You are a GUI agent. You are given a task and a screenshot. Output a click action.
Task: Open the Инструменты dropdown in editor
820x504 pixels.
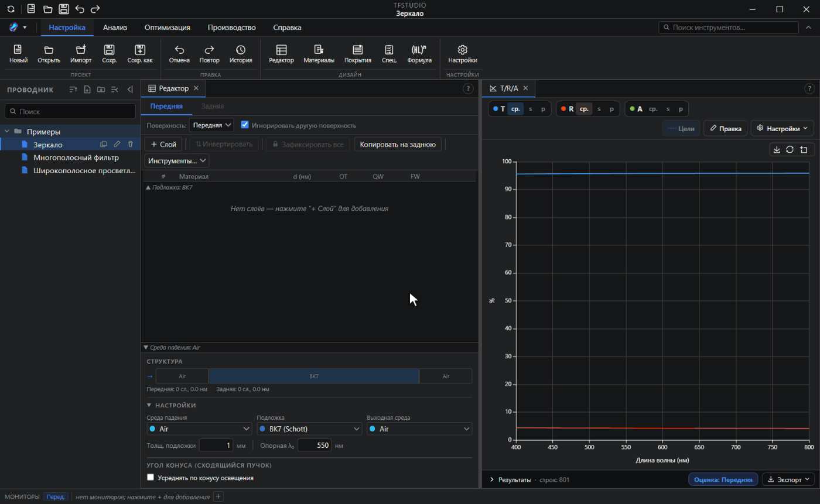click(x=177, y=160)
